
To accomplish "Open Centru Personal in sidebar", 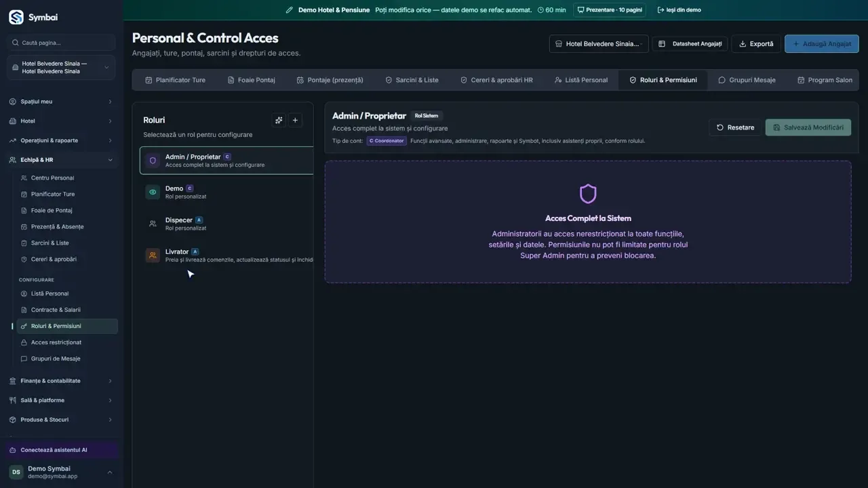I will pyautogui.click(x=67, y=178).
